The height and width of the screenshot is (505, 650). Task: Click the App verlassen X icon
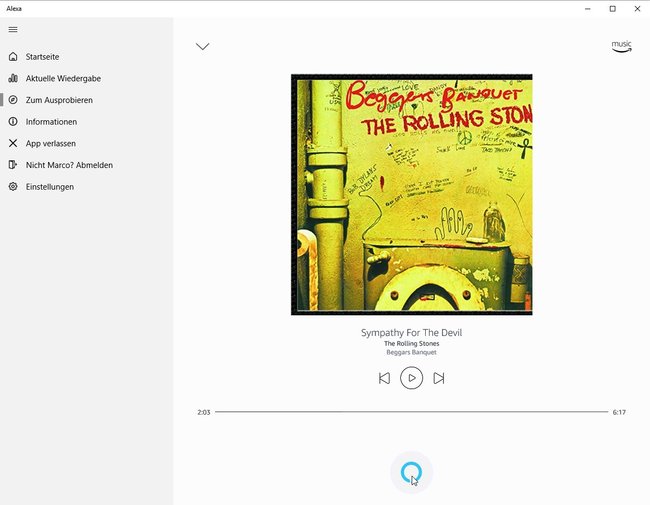pyautogui.click(x=13, y=143)
